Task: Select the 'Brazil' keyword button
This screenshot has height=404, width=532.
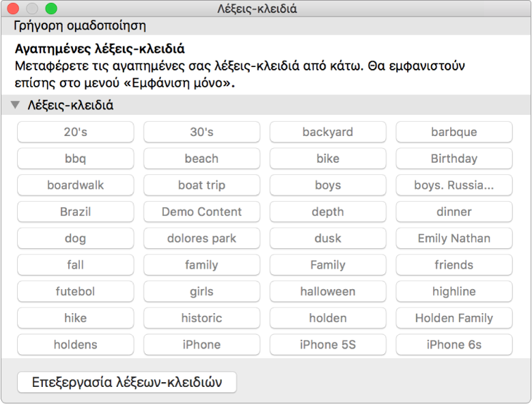Action: click(x=75, y=212)
